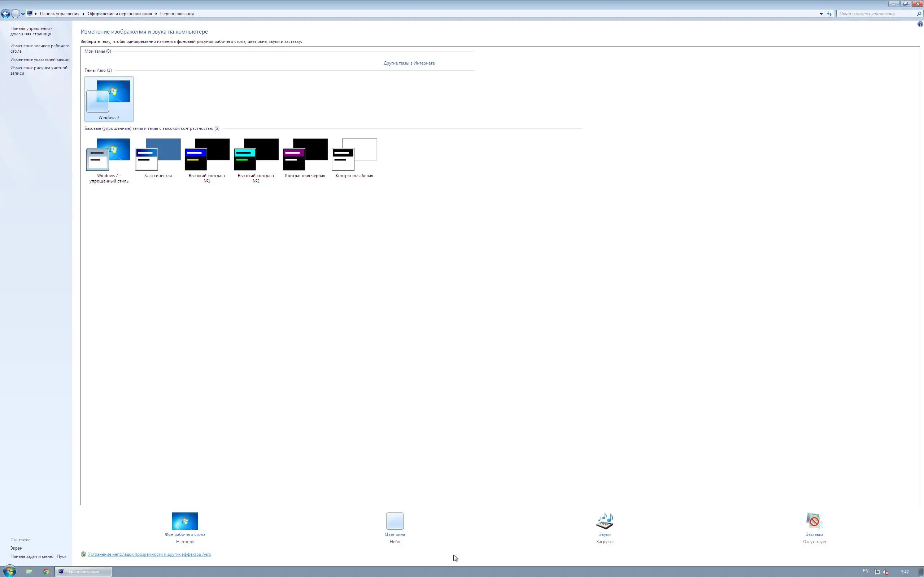Open File Explorer from taskbar
The height and width of the screenshot is (577, 924).
pyautogui.click(x=29, y=571)
